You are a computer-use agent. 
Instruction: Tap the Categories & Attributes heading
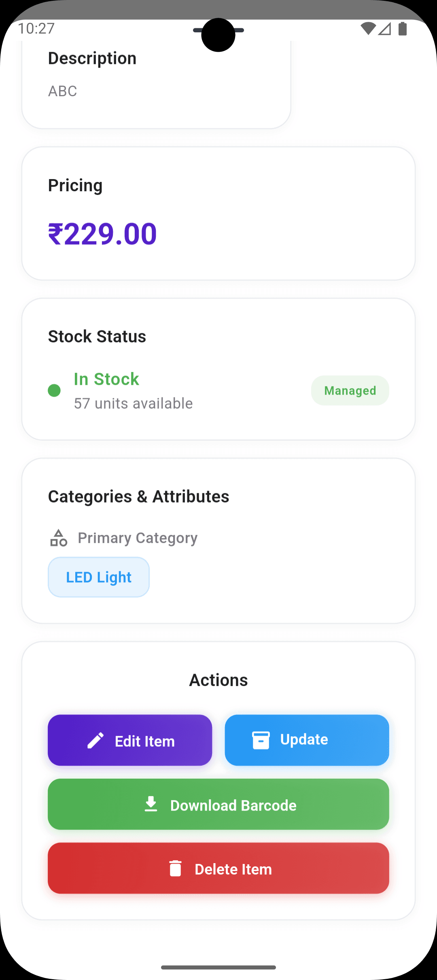[138, 496]
